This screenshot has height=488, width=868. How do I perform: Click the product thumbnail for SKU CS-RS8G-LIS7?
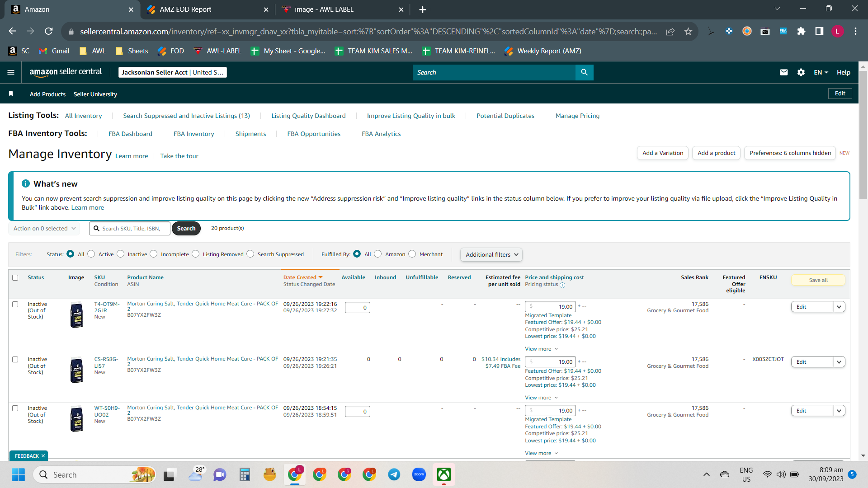tap(77, 370)
